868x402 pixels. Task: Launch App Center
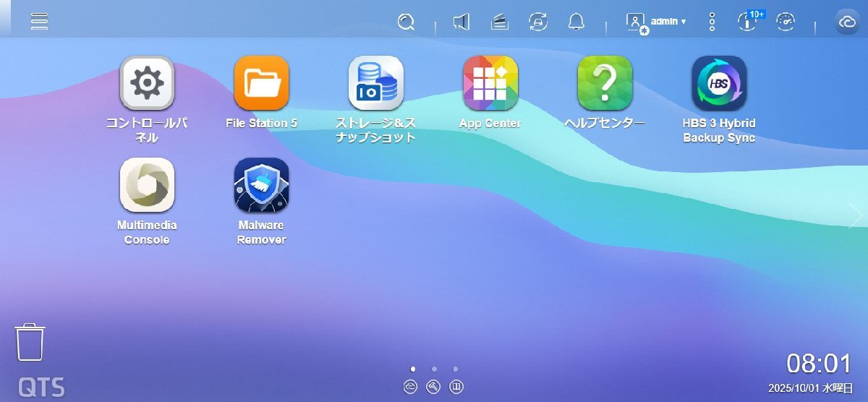click(490, 83)
